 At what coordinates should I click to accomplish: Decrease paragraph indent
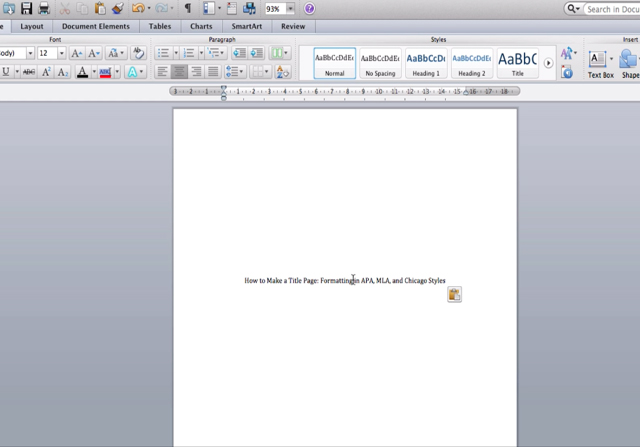pos(239,53)
